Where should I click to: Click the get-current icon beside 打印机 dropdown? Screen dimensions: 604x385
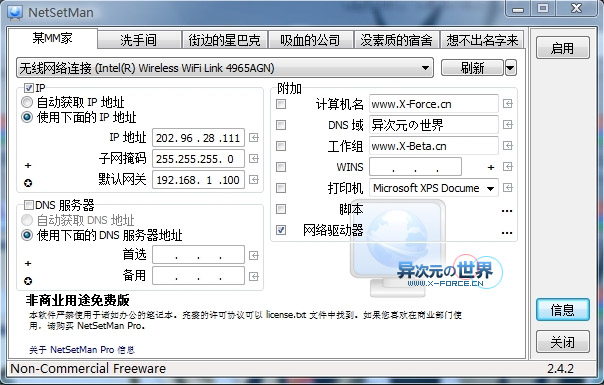point(508,187)
